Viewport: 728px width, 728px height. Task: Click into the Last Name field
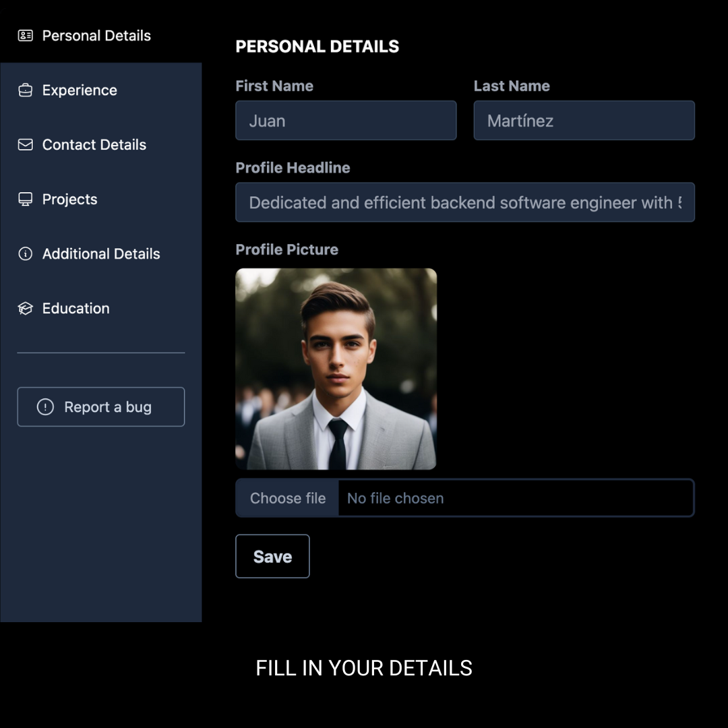pos(584,121)
